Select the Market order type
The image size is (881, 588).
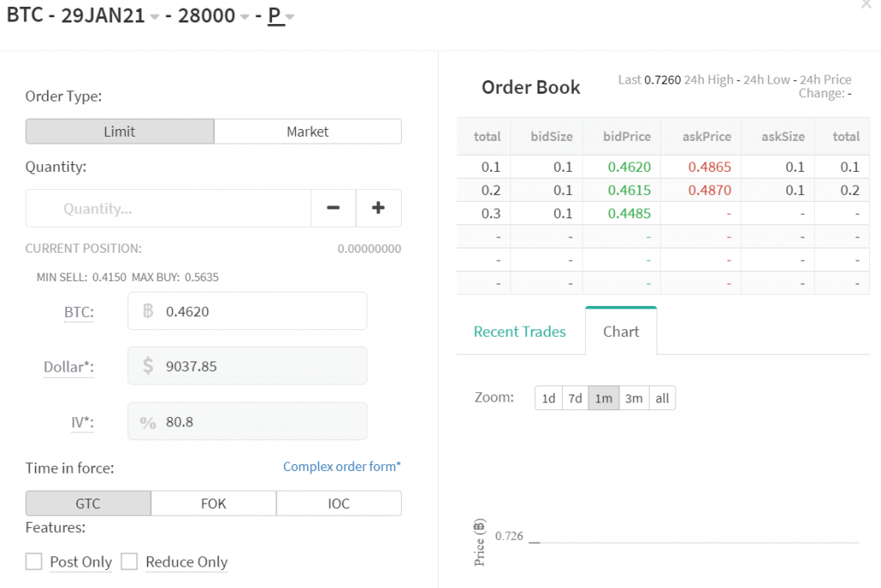pyautogui.click(x=307, y=132)
